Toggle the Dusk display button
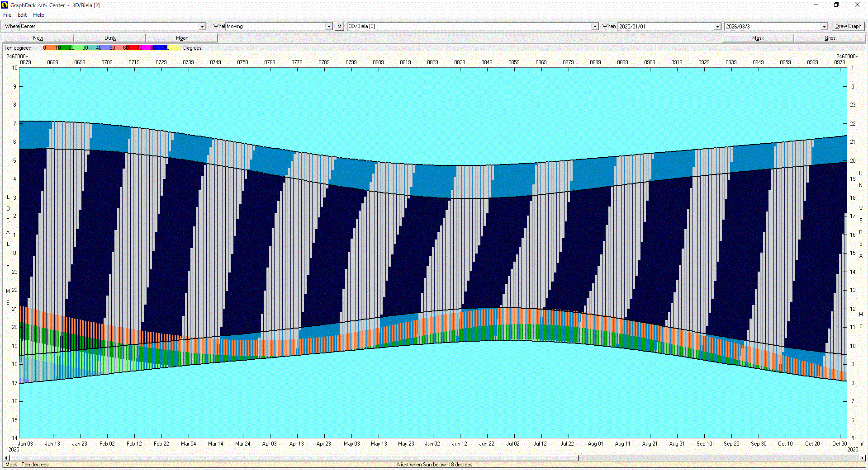This screenshot has height=470, width=868. click(x=110, y=38)
